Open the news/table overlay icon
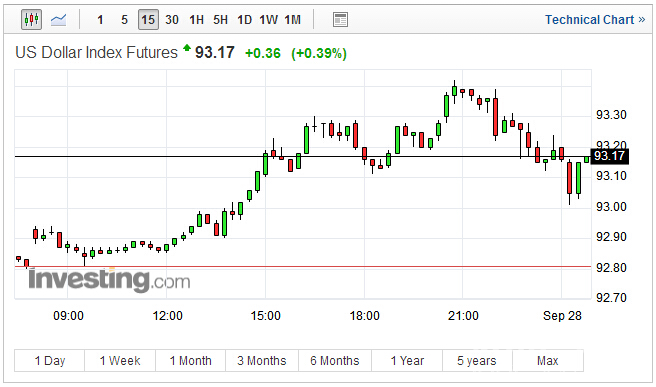The width and height of the screenshot is (656, 387). click(x=340, y=20)
